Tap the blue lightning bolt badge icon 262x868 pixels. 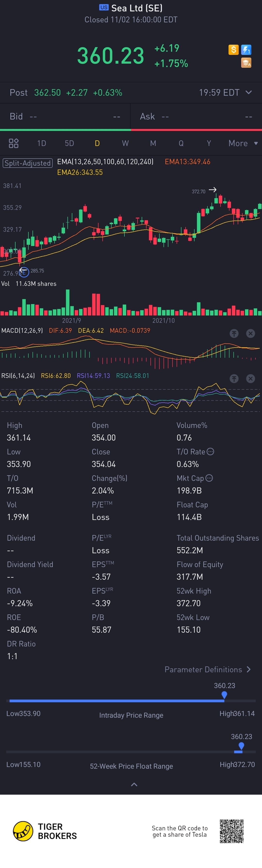point(246,50)
